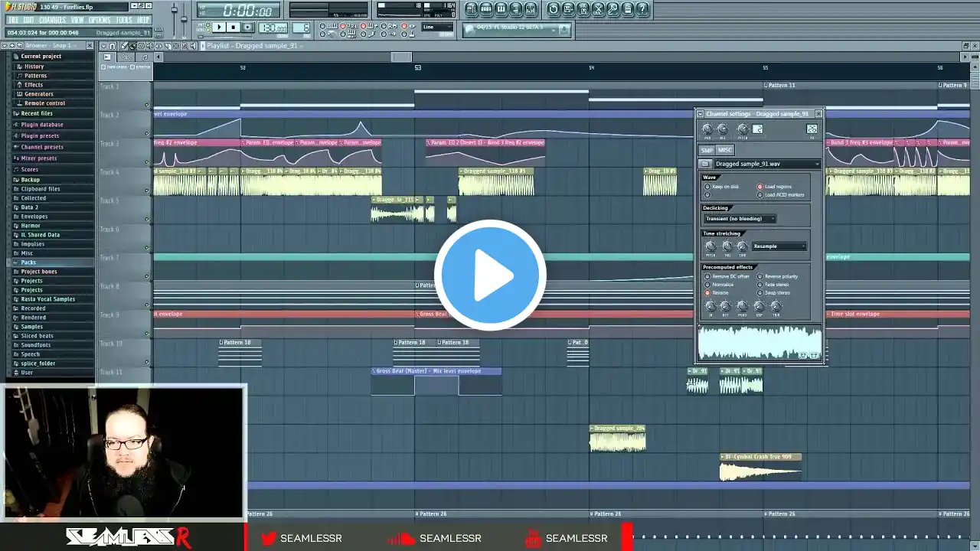
Task: Click the YouTube SEAMLESSR icon
Action: click(x=532, y=539)
